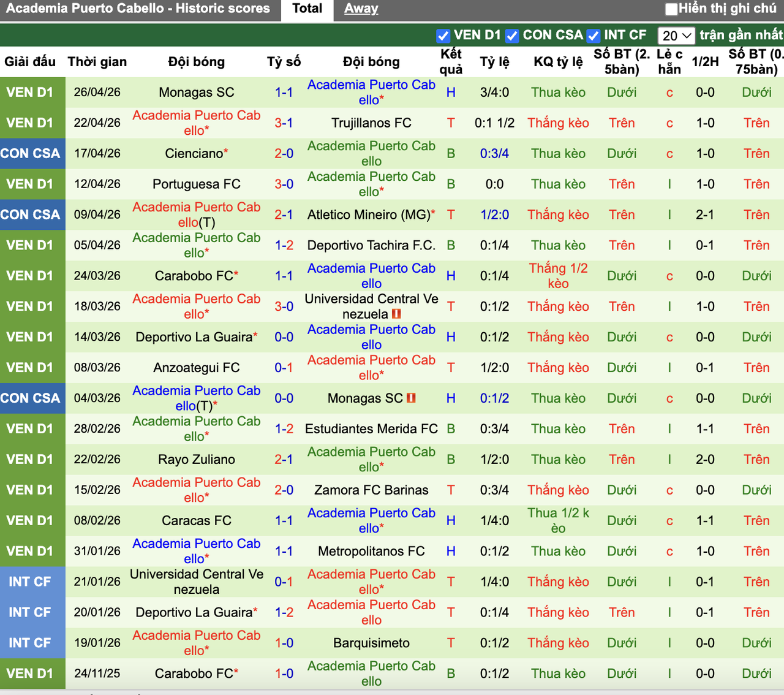Click odds 0:1 1/2 in Trujillanos row
Viewport: 784px width, 695px height.
click(x=494, y=123)
